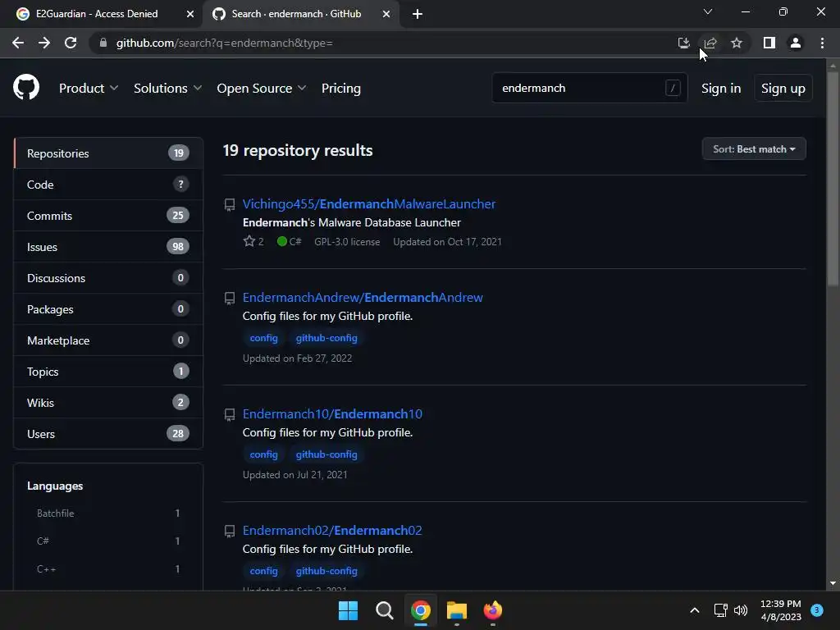
Task: Open Endermanch02/Endermanch02 repository
Action: point(332,531)
